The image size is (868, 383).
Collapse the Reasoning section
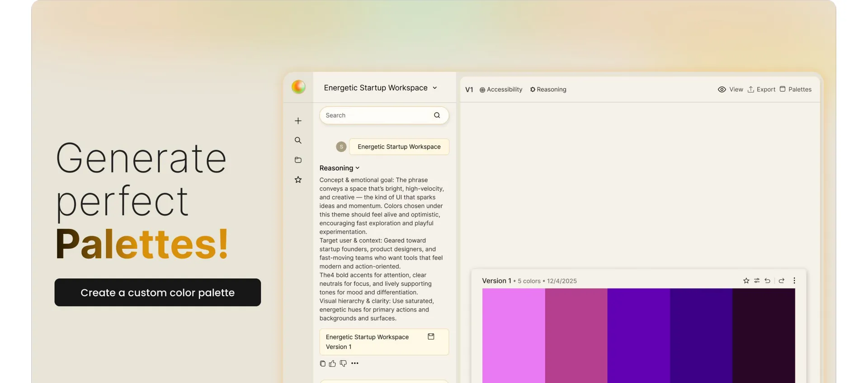[340, 168]
